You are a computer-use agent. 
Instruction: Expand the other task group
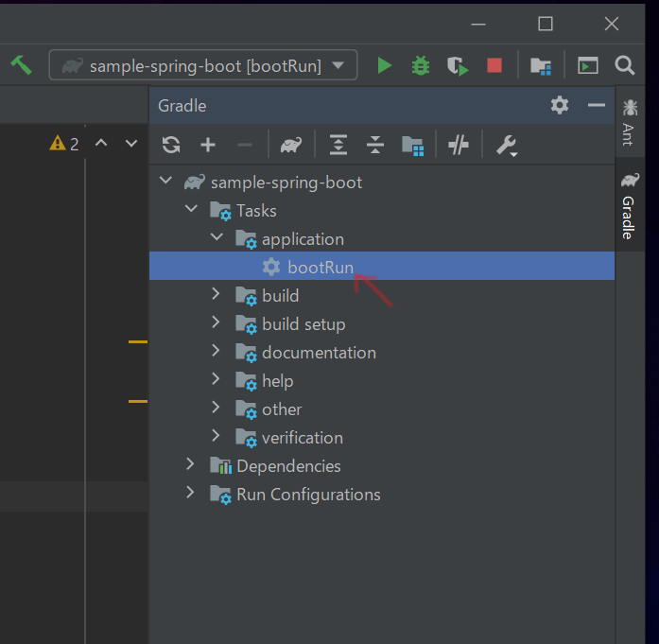tap(216, 408)
